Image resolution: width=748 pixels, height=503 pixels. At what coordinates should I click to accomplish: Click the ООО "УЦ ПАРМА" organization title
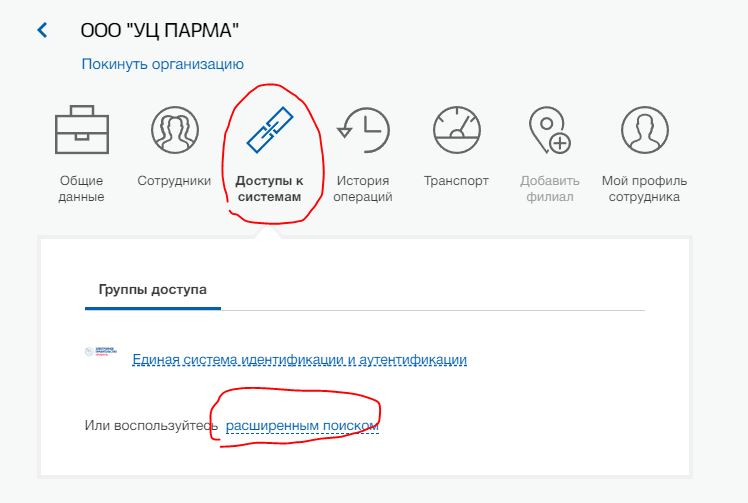click(159, 31)
